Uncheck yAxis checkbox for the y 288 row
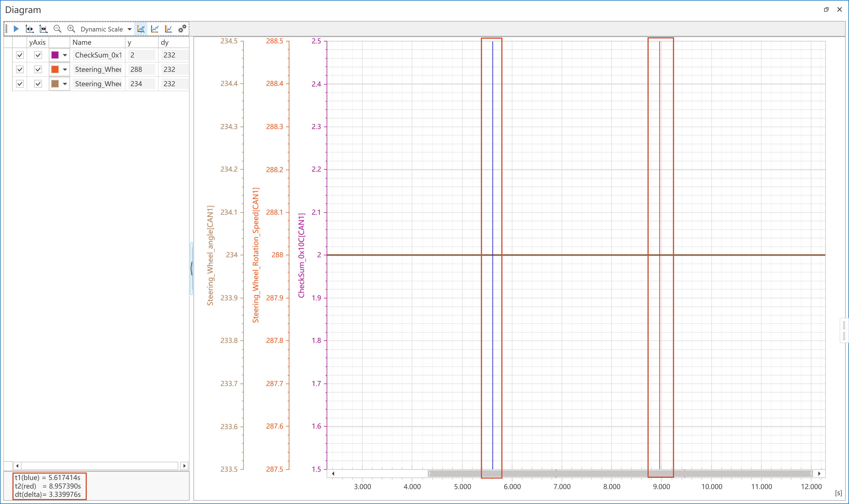Screen dimensions: 849x504 point(38,69)
